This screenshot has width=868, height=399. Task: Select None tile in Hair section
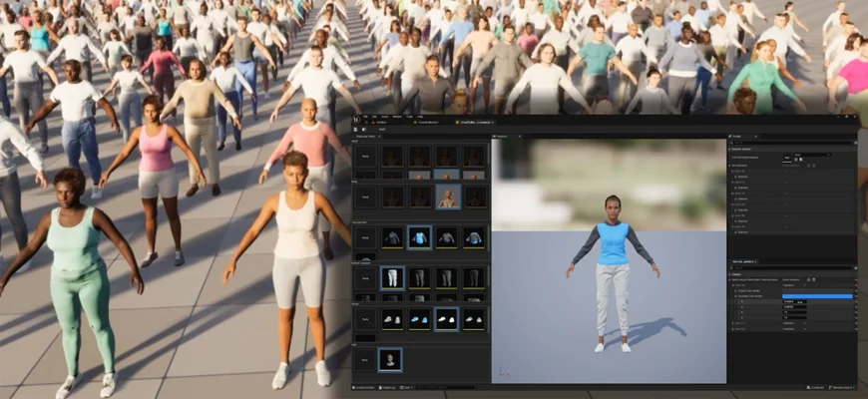click(x=365, y=360)
